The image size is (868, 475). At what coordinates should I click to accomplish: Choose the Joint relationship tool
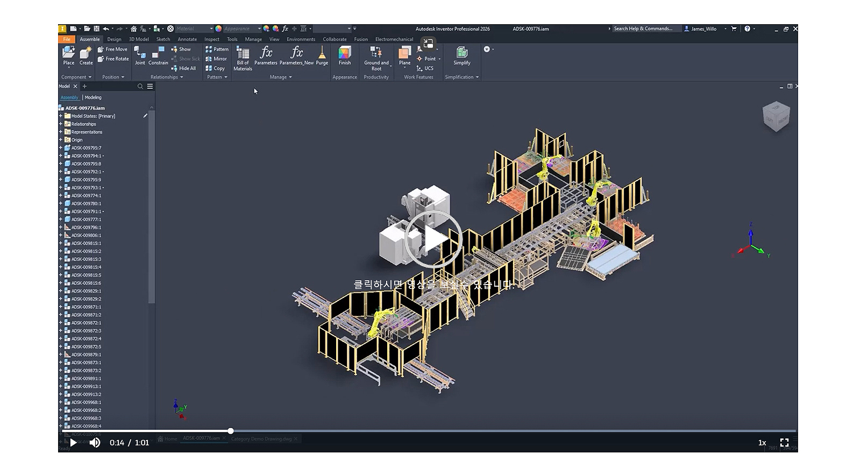(x=140, y=56)
